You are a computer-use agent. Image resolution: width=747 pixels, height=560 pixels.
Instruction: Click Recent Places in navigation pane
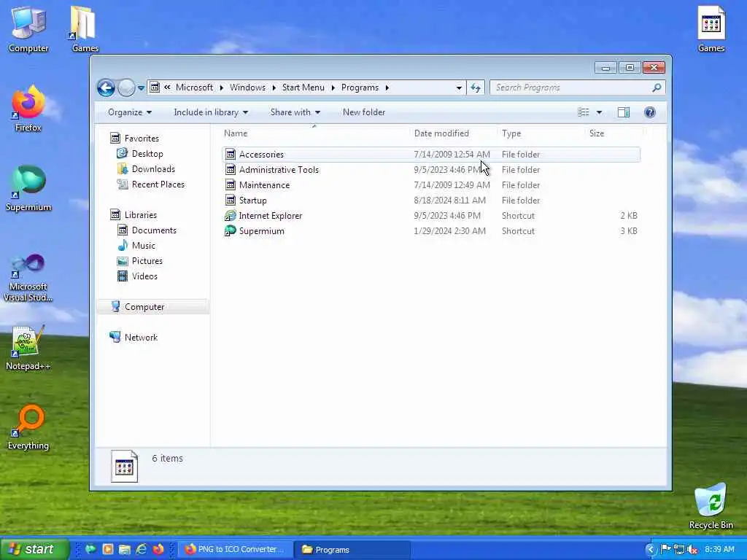pos(158,184)
